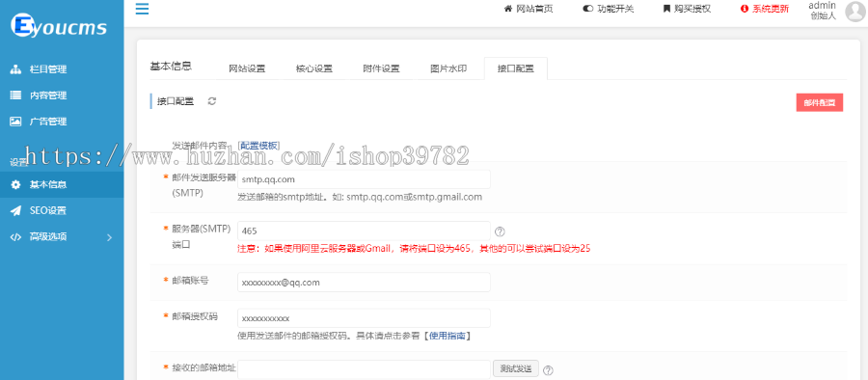Click the 内容管理 list icon
Viewport: 868px width, 380px height.
click(15, 95)
